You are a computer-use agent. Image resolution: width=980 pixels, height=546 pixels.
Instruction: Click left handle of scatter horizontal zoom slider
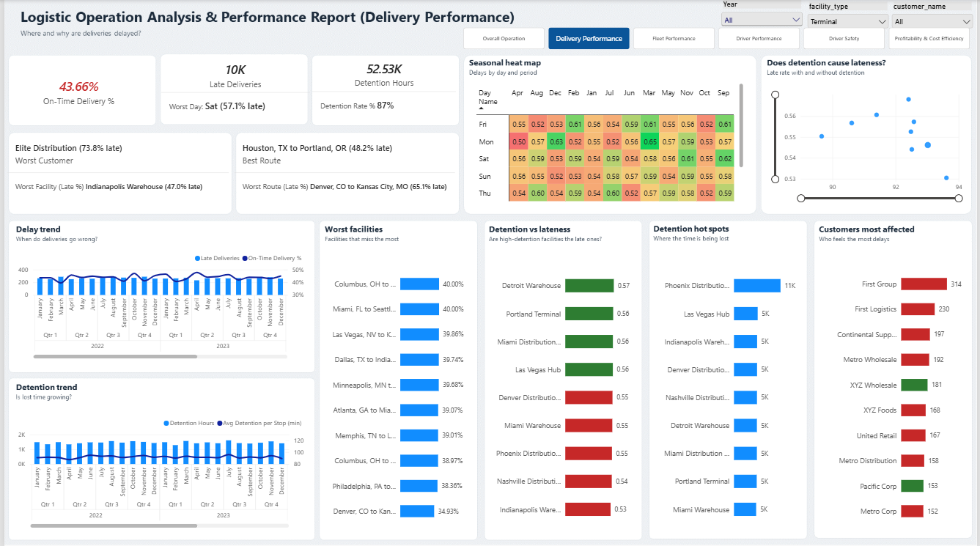point(801,198)
